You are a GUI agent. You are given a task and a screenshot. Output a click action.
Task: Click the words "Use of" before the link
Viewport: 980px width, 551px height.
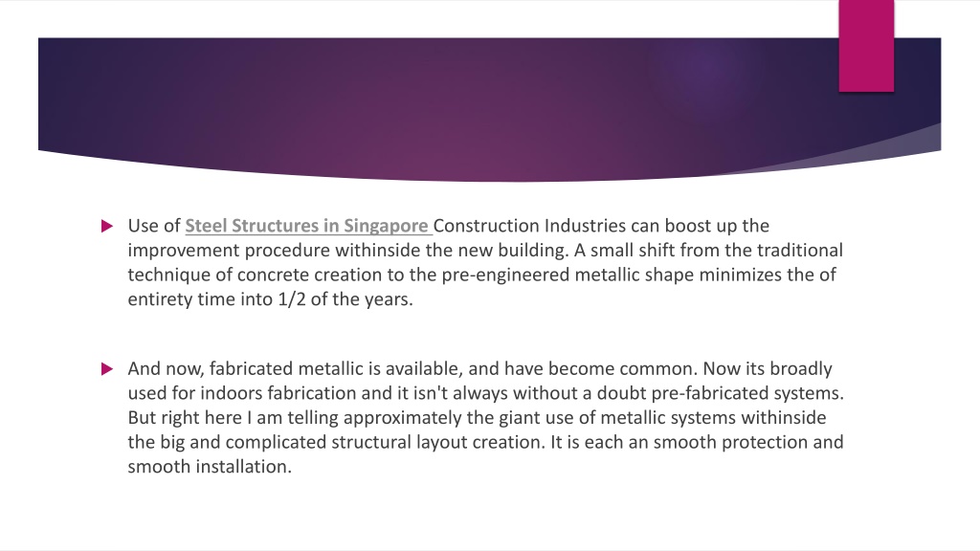pos(154,226)
